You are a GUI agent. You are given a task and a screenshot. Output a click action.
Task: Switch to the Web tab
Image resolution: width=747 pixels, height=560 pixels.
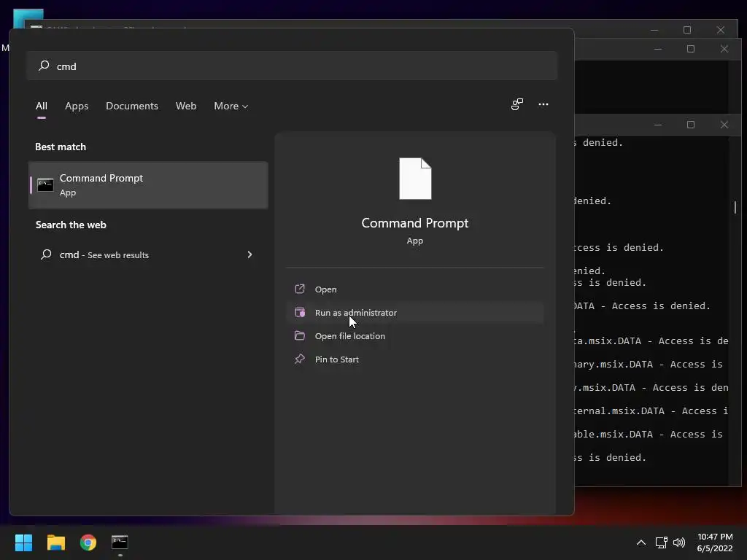(186, 106)
